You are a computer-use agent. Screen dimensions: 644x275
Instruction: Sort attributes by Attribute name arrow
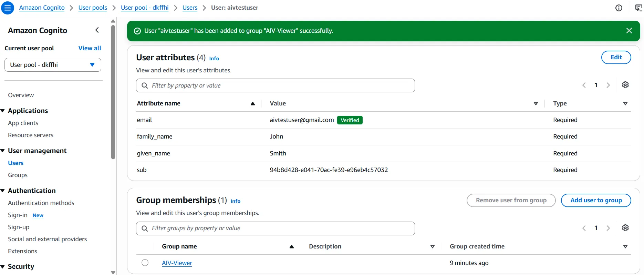click(253, 103)
